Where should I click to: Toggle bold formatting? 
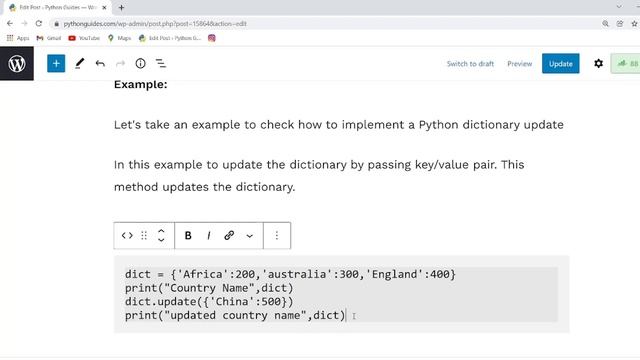point(188,236)
